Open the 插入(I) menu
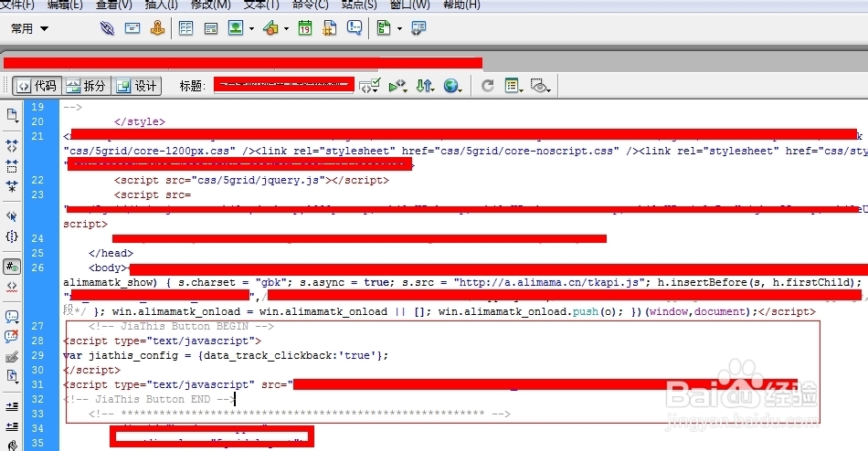The height and width of the screenshot is (451, 868). click(161, 5)
